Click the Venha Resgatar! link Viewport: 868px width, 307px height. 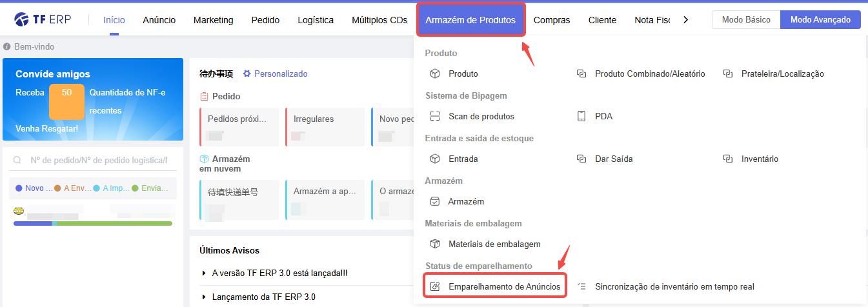pyautogui.click(x=47, y=128)
